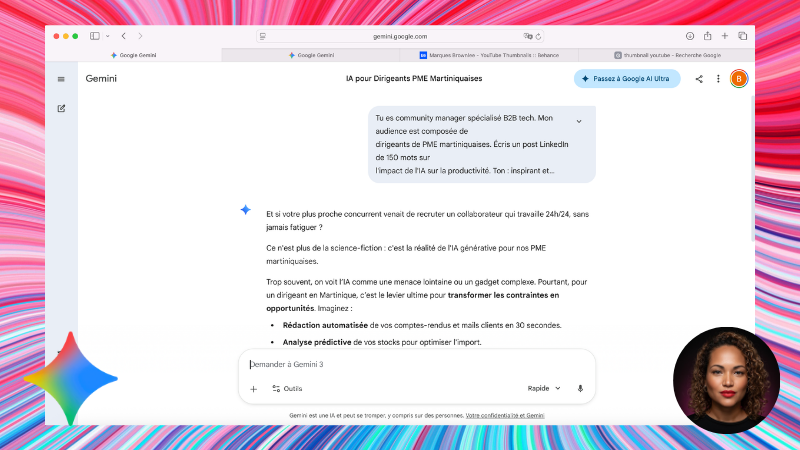Open the three-dot conversation options menu
The height and width of the screenshot is (450, 800).
click(717, 79)
